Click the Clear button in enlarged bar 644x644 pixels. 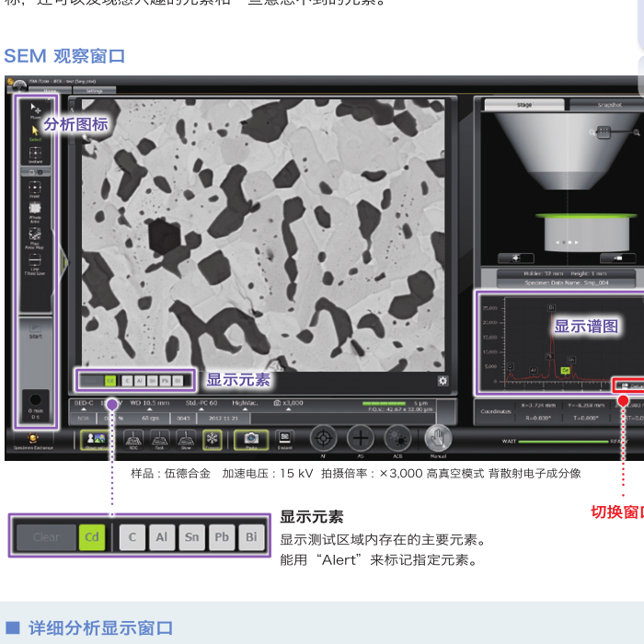click(x=46, y=537)
